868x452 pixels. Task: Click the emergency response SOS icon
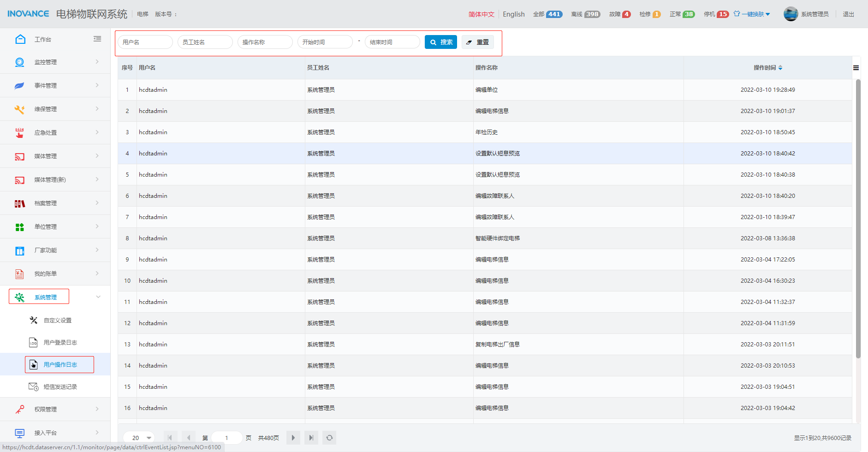point(19,133)
